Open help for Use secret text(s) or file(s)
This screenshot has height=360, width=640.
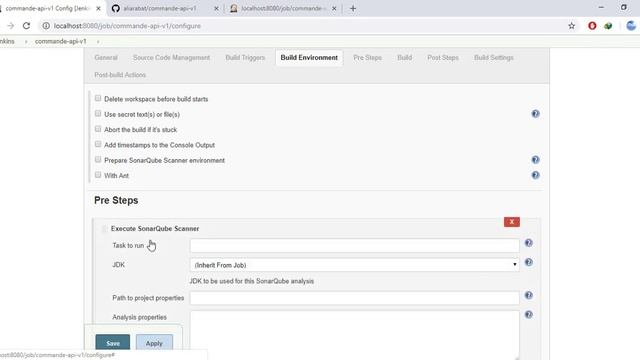(x=535, y=114)
